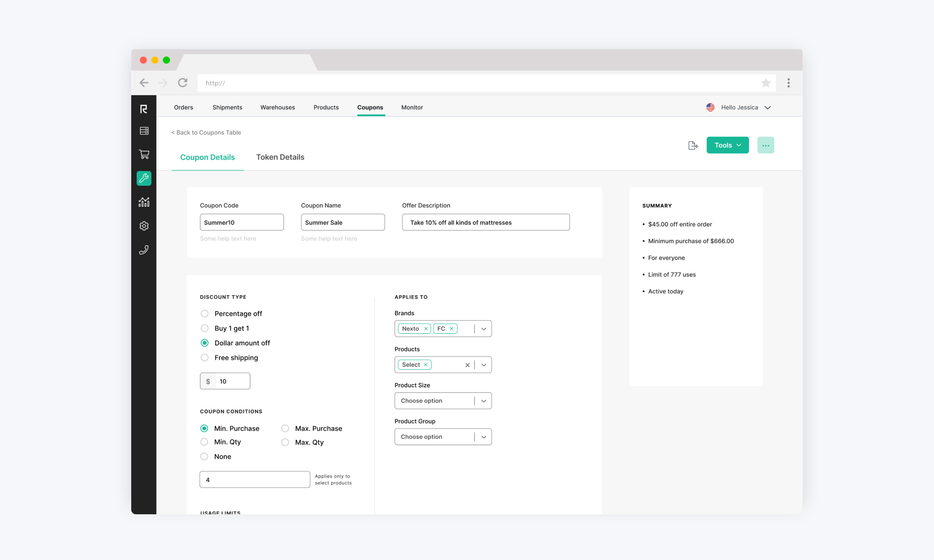Viewport: 934px width, 560px height.
Task: Reload the page with the refresh icon
Action: [183, 83]
